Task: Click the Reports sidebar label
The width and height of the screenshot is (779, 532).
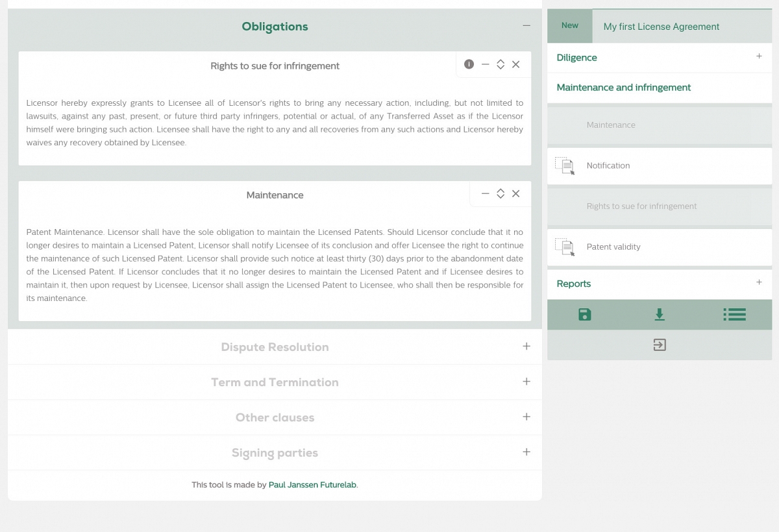Action: 574,284
